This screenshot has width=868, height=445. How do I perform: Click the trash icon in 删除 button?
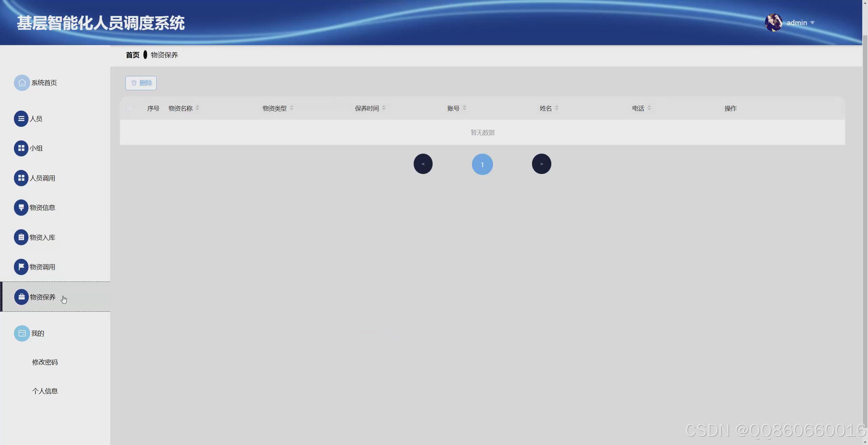pos(134,83)
